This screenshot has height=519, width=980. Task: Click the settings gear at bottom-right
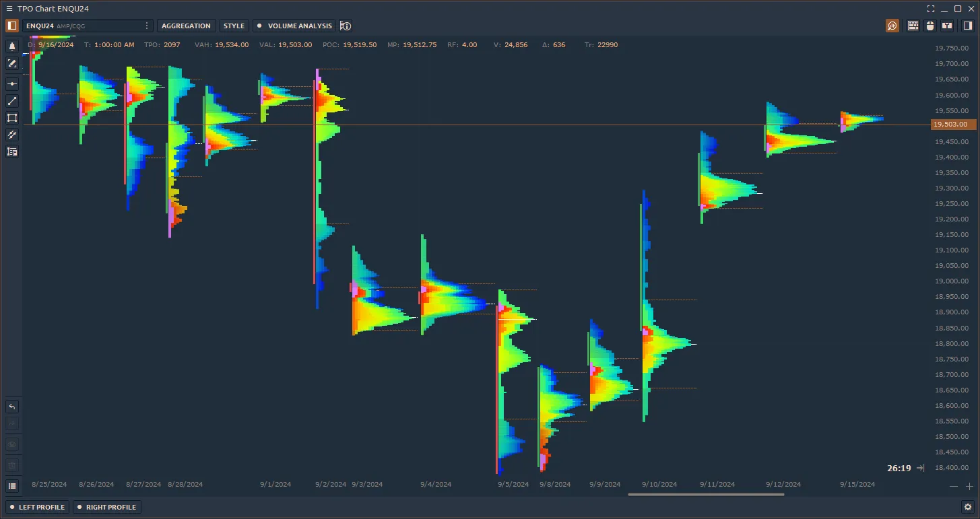pos(968,507)
